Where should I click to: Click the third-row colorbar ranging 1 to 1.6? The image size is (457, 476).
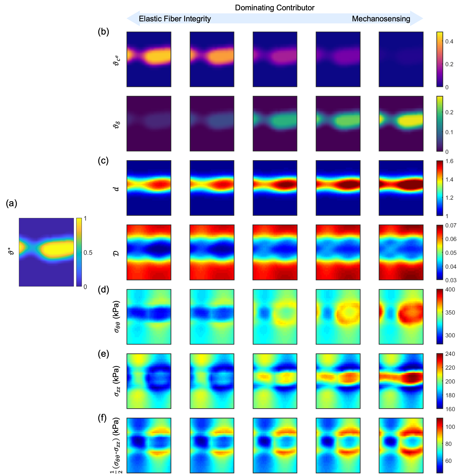pyautogui.click(x=440, y=188)
